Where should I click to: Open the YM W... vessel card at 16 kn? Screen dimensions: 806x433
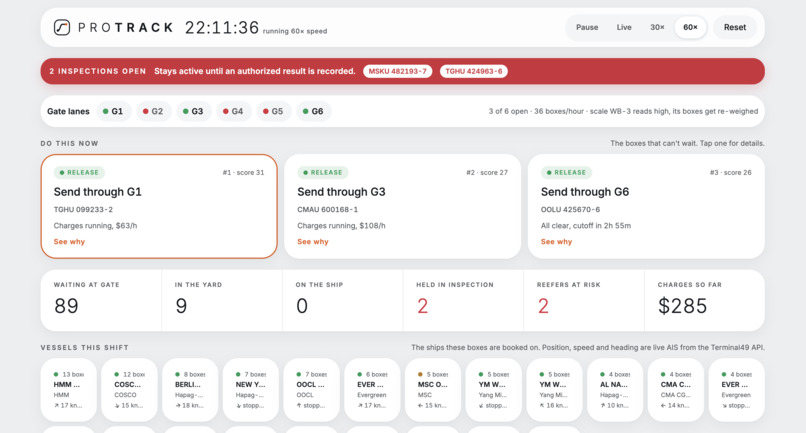[554, 390]
